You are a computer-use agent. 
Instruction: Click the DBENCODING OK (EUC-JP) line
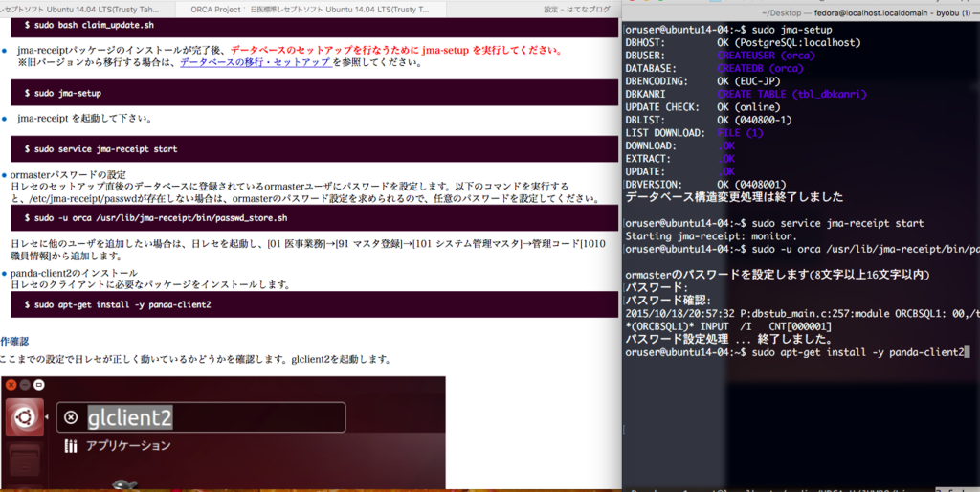[703, 81]
